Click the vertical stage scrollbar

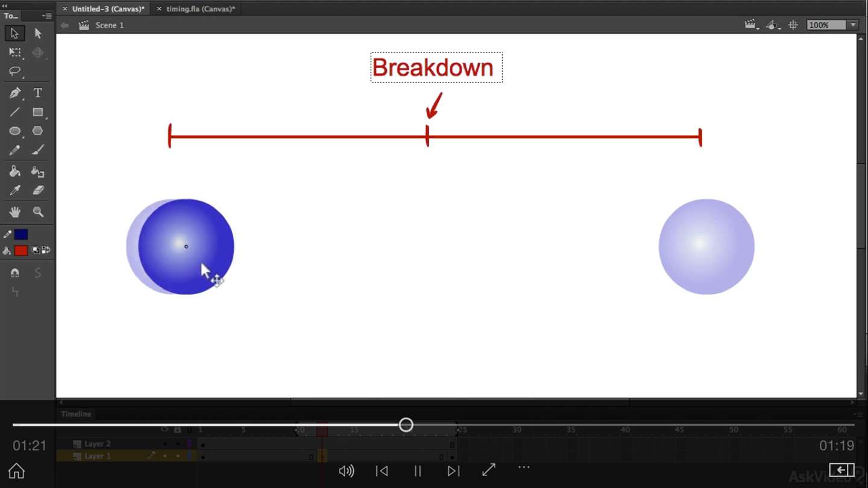(x=861, y=205)
